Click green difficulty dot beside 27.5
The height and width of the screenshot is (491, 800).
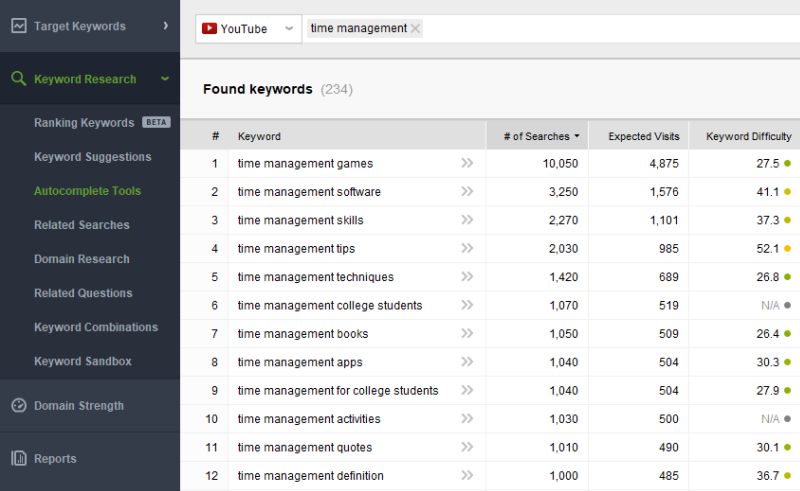pos(787,163)
